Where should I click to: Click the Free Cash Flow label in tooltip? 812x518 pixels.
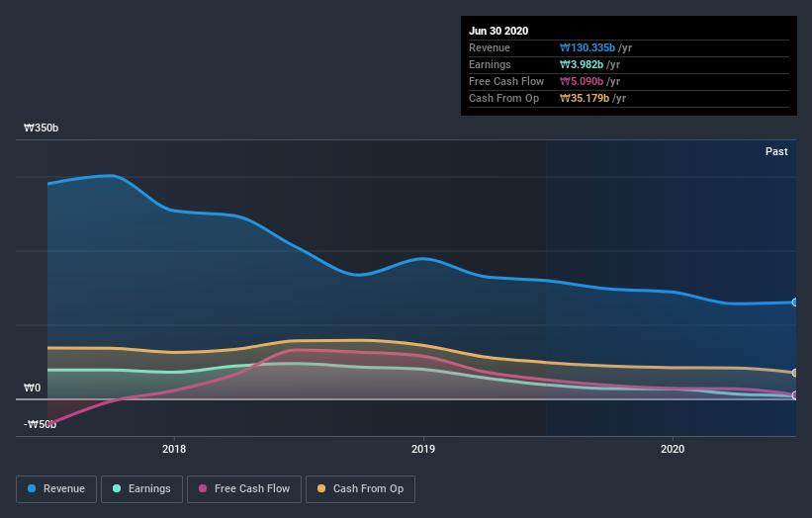pyautogui.click(x=506, y=81)
